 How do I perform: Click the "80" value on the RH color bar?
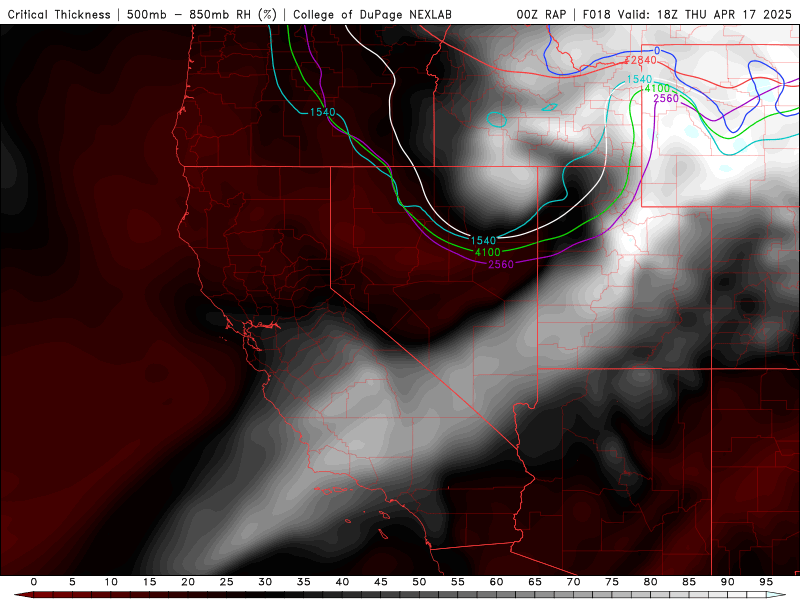pyautogui.click(x=651, y=582)
